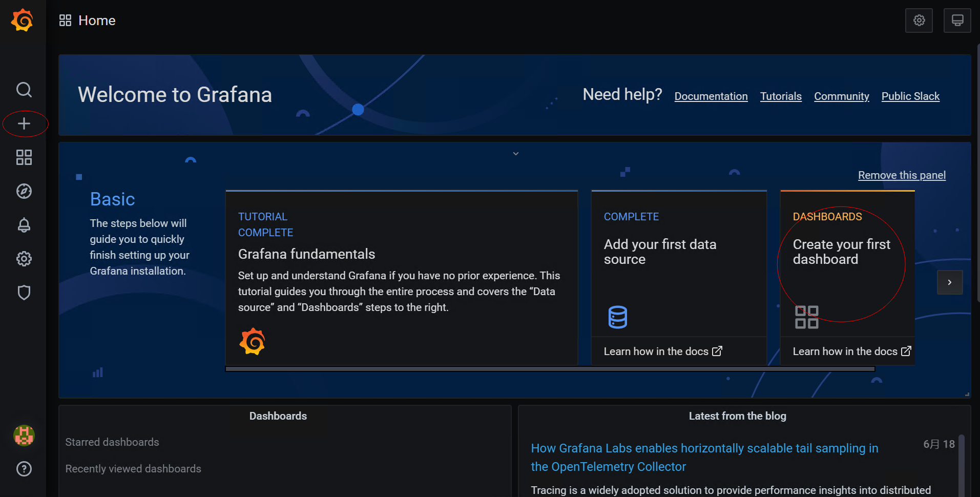The image size is (980, 497).
Task: Click the user avatar in sidebar
Action: pos(24,436)
